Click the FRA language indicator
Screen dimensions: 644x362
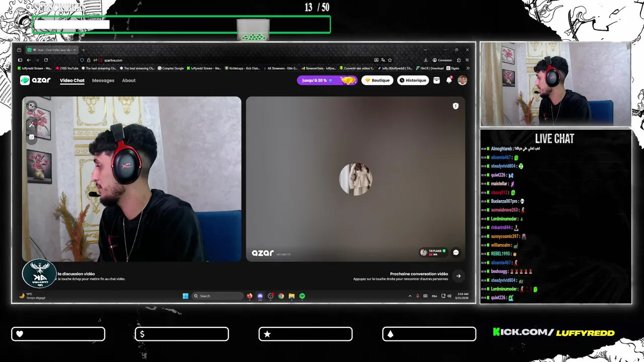434,296
